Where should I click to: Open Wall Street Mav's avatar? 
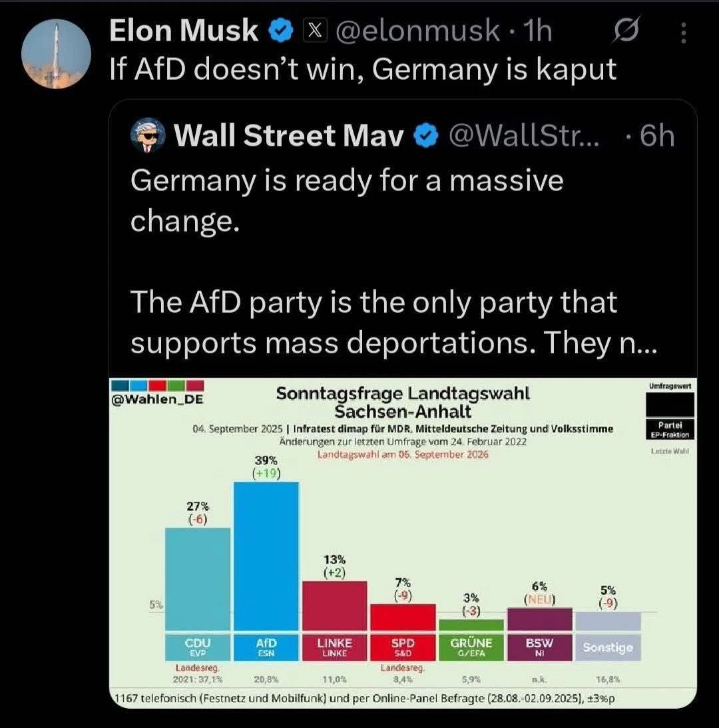[x=148, y=135]
